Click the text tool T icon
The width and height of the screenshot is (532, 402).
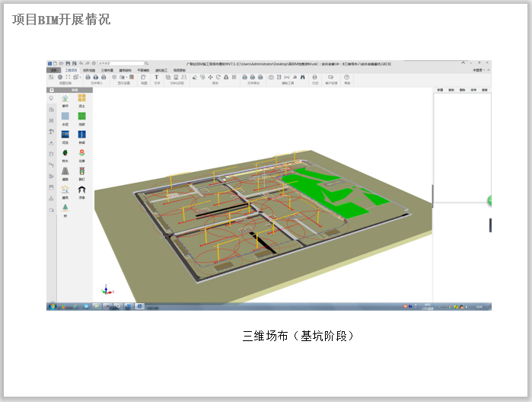click(x=157, y=77)
